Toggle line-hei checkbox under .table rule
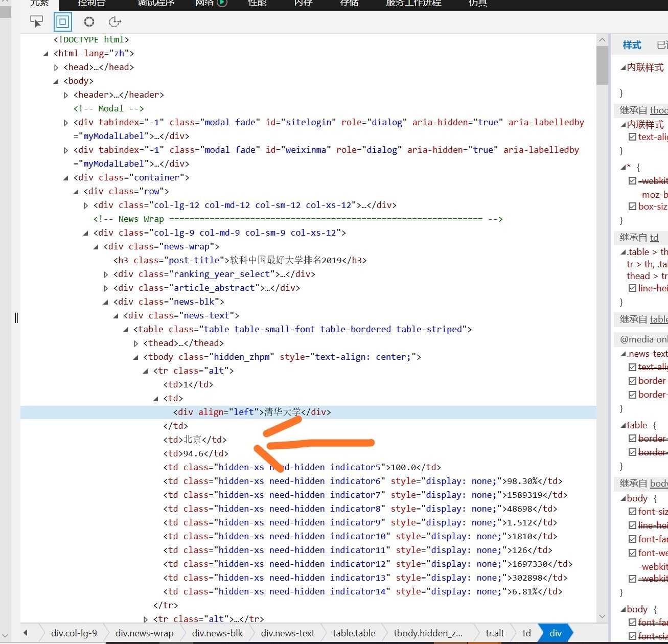This screenshot has height=644, width=668. point(632,288)
